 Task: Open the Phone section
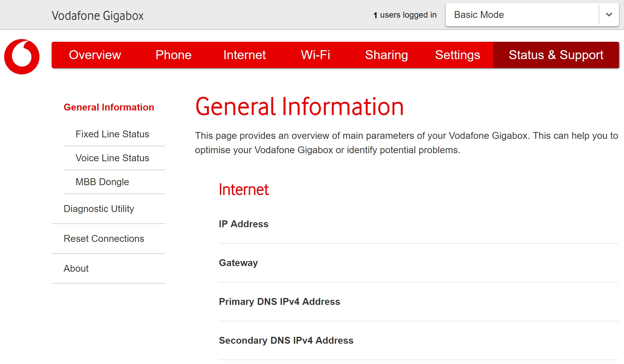pyautogui.click(x=173, y=55)
